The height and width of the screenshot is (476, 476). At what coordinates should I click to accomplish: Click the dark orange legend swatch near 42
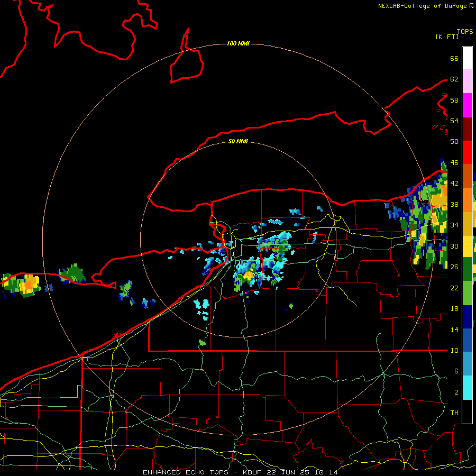(467, 176)
